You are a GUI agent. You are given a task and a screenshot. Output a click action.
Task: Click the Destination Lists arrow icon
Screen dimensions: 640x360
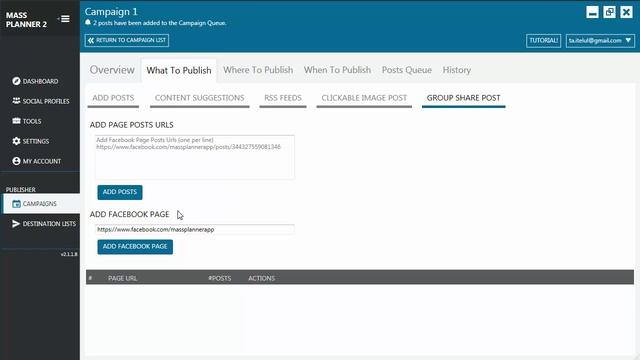16,224
